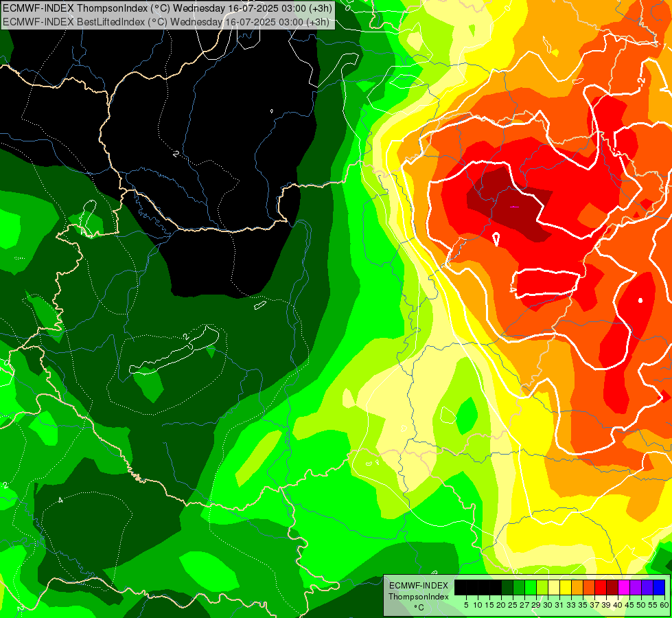This screenshot has width=672, height=618.
Task: Choose the red 37–39 legend swatch
Action: (601, 587)
